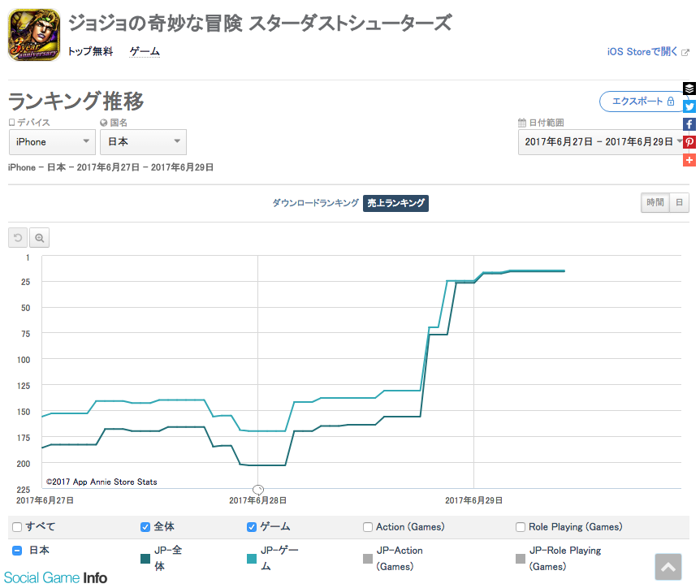The width and height of the screenshot is (700, 588).
Task: Click the 2017年6月27日 axis label
Action: (45, 500)
